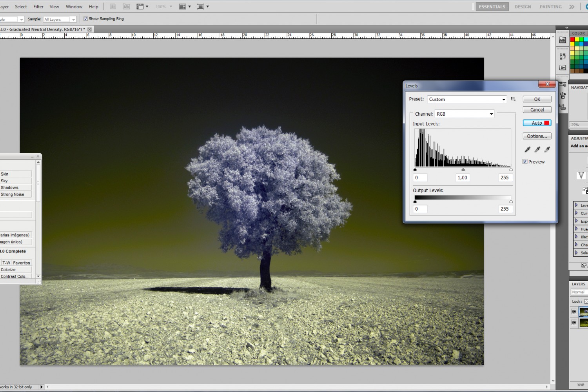
Task: Open the Levels preset options menu icon
Action: 513,99
